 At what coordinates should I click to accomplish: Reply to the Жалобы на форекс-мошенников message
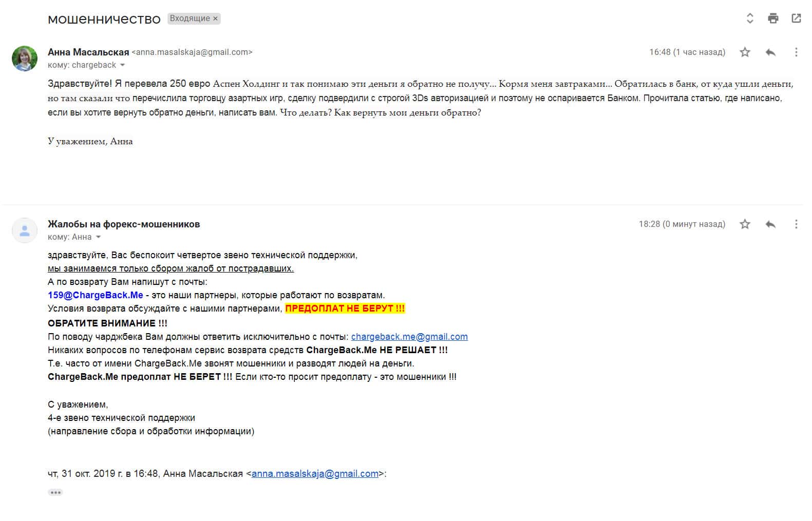(770, 224)
